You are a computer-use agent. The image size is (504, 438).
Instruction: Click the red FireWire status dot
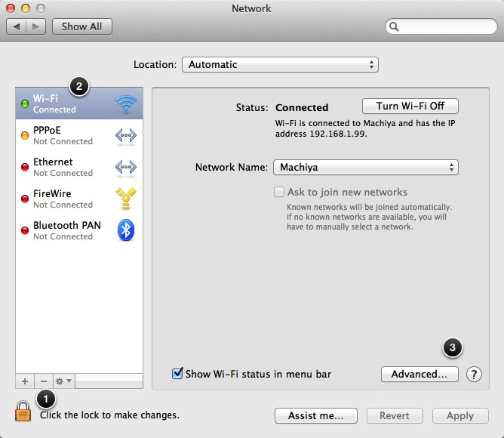25,199
